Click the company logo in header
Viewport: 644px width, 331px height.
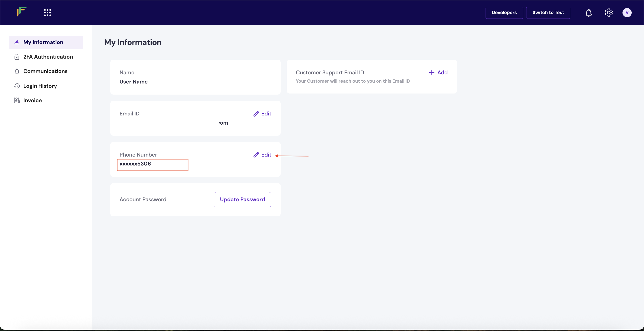[x=22, y=12]
